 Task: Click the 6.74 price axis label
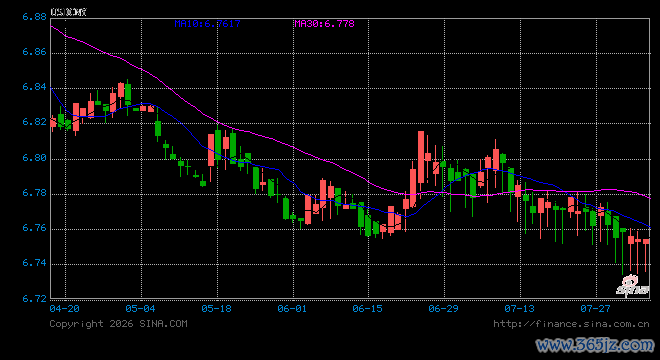[34, 263]
